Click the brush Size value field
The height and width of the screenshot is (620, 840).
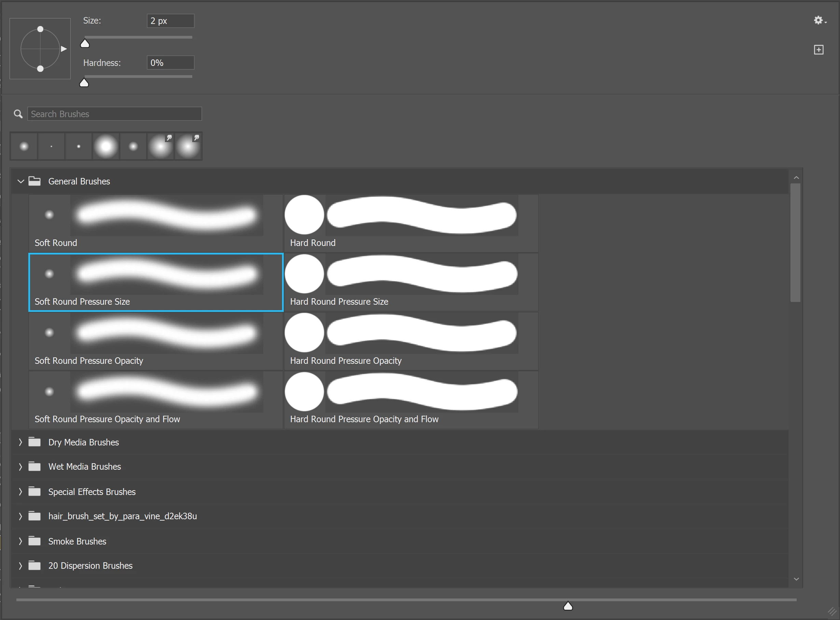coord(170,20)
